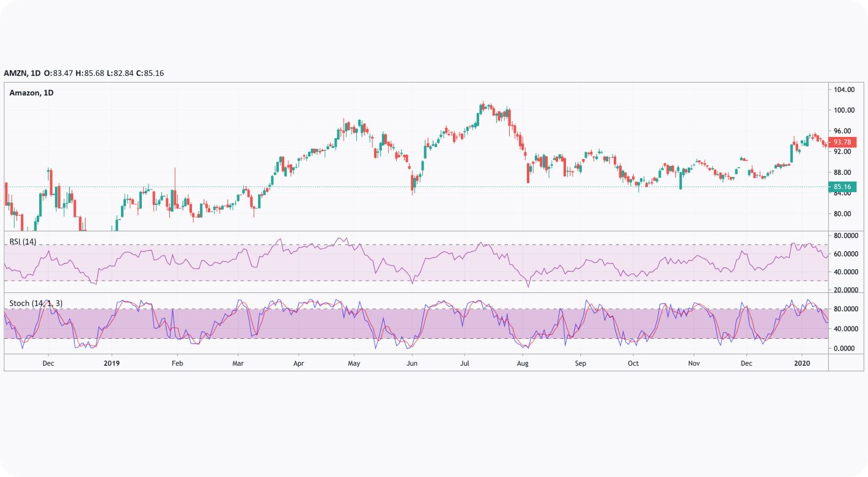The width and height of the screenshot is (868, 477).
Task: Select the Amazon, 1D chart legend
Action: [x=31, y=93]
